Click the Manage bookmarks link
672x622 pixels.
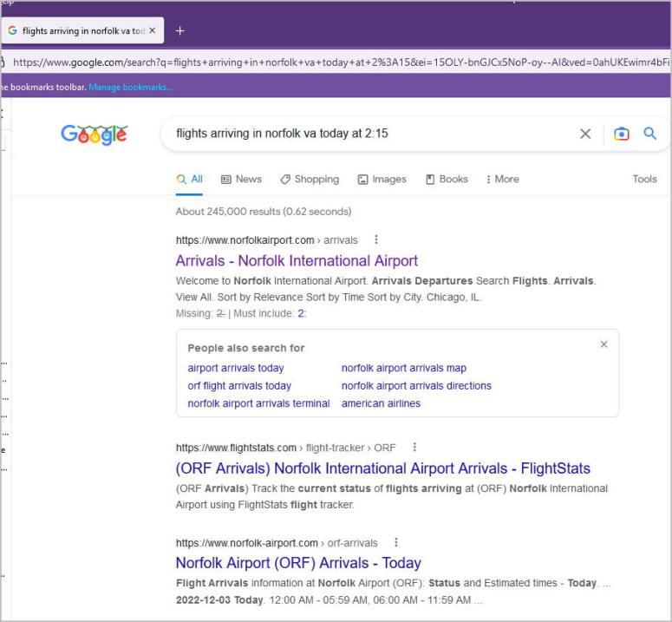click(x=130, y=87)
